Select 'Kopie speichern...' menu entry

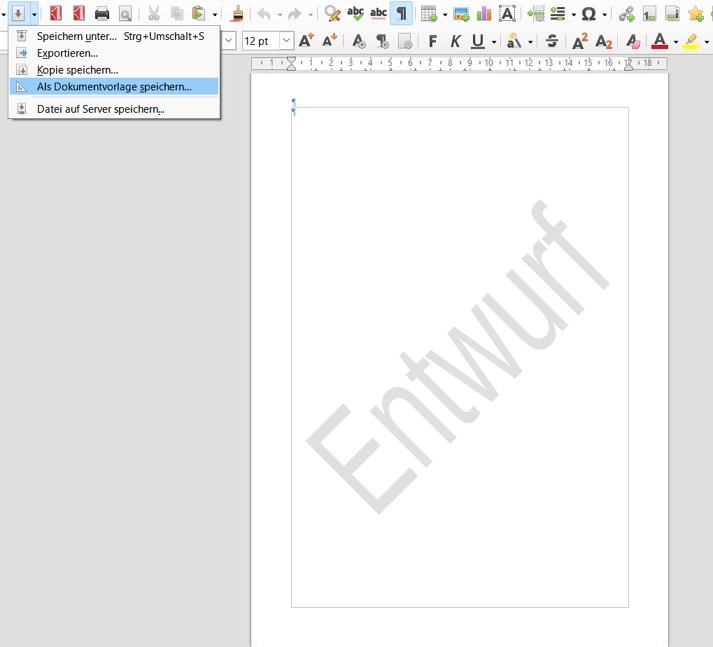(114, 70)
